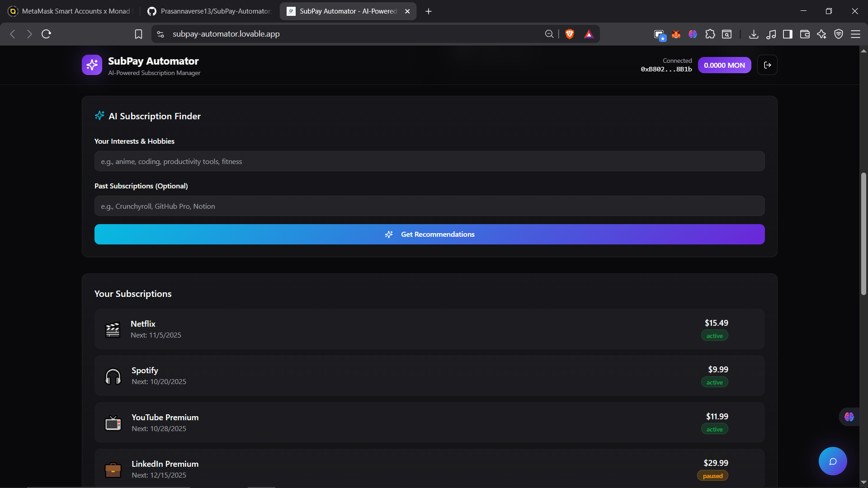Click the Get Recommendations button
Viewport: 868px width, 488px height.
click(x=429, y=234)
